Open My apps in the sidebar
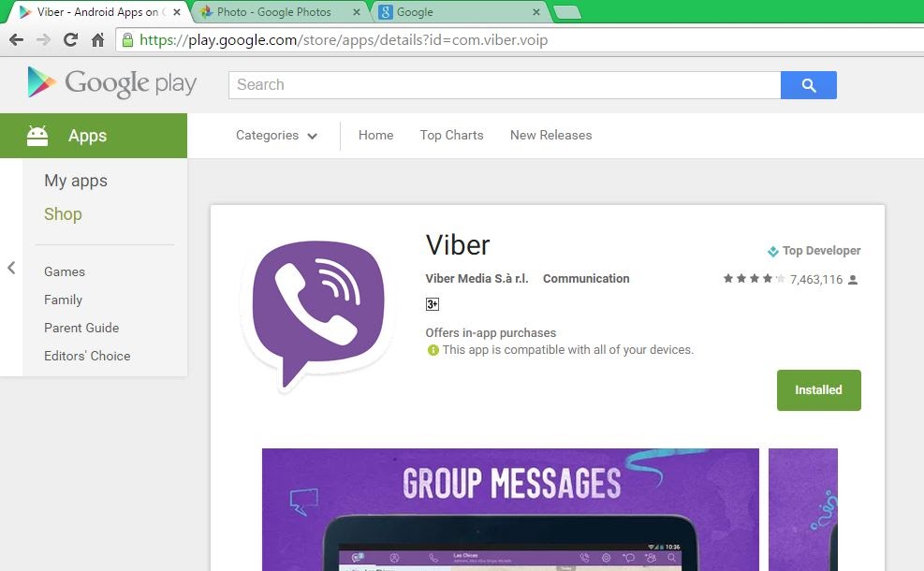This screenshot has height=571, width=924. click(x=76, y=181)
